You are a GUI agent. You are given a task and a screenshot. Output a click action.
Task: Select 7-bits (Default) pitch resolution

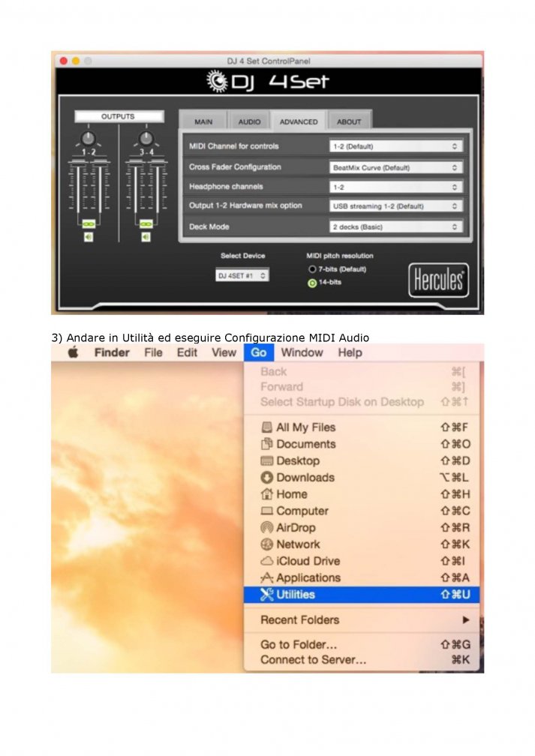[x=312, y=269]
